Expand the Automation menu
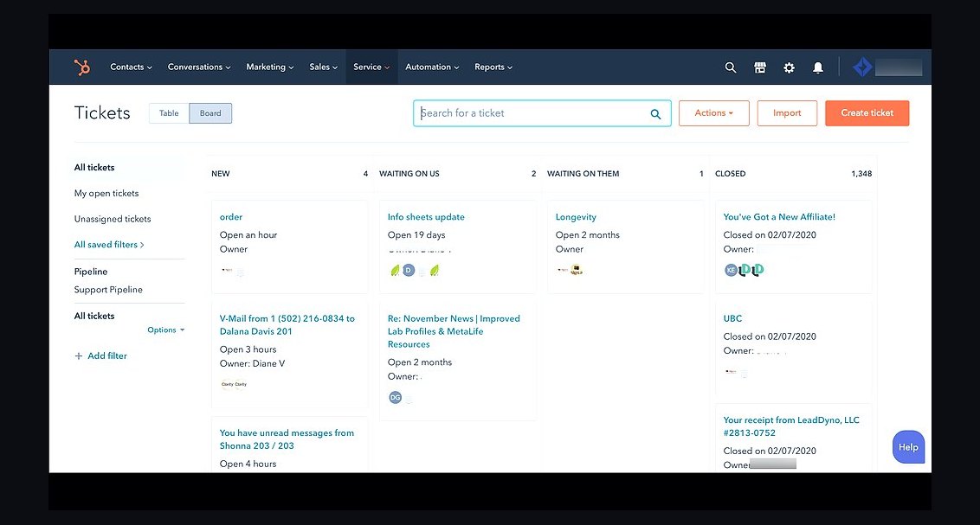Screen dimensions: 980x525 point(432,67)
